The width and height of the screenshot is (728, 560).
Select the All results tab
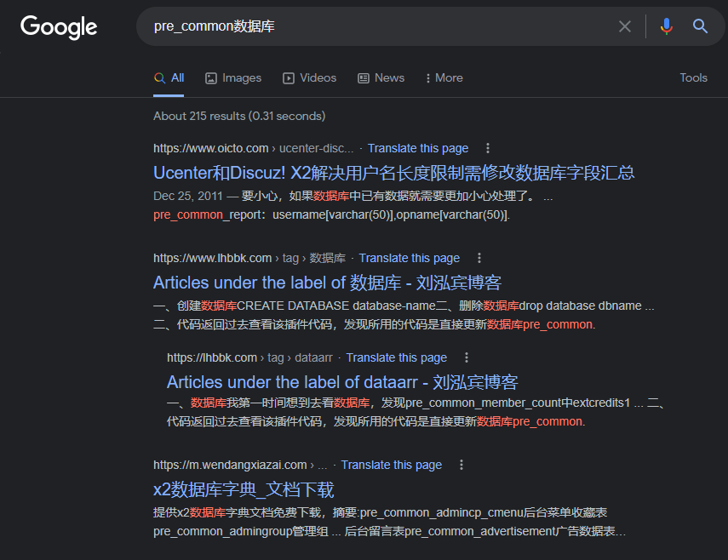[x=169, y=78]
